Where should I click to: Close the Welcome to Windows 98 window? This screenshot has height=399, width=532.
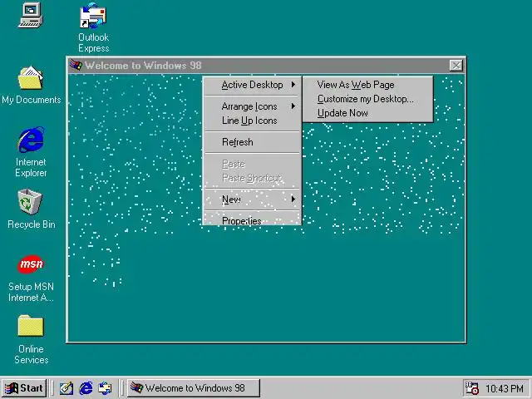[456, 65]
